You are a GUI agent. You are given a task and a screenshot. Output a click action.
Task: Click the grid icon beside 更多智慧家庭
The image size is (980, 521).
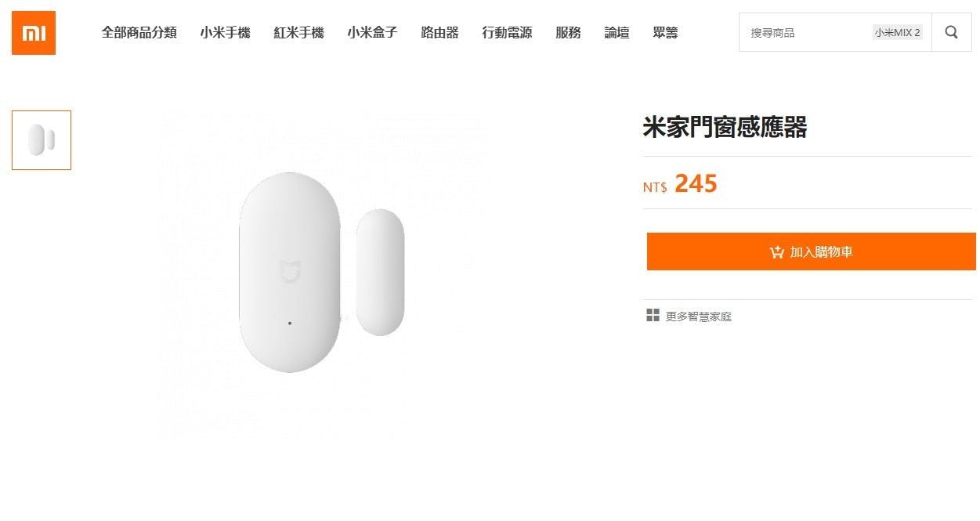tap(653, 316)
